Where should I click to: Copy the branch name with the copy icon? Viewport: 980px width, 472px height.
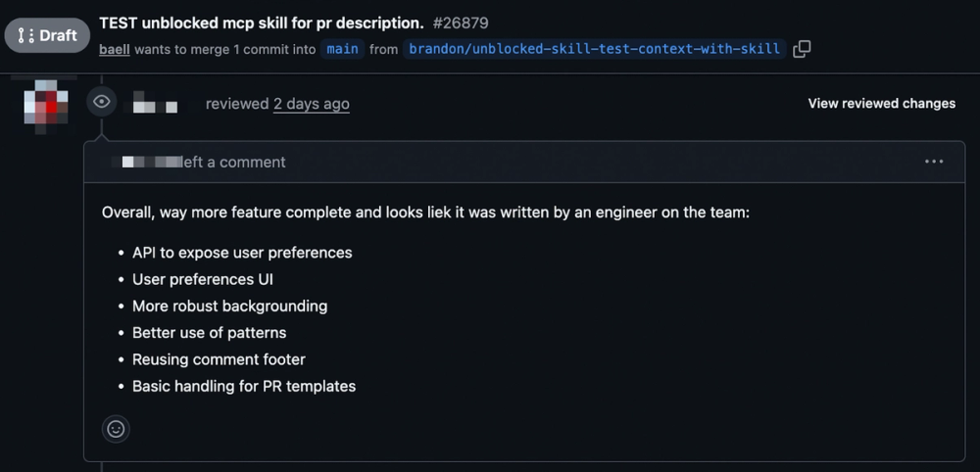802,49
